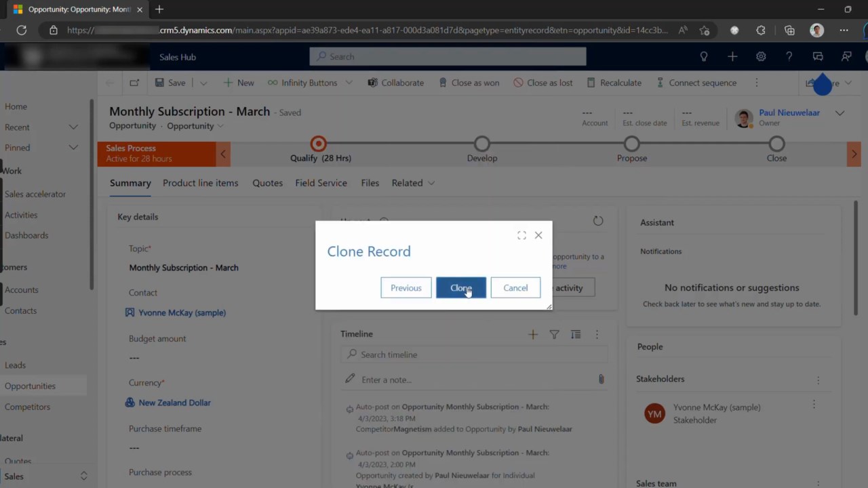Open Yvonne McKay (sample) contact link
Viewport: 868px width, 488px height.
click(182, 312)
